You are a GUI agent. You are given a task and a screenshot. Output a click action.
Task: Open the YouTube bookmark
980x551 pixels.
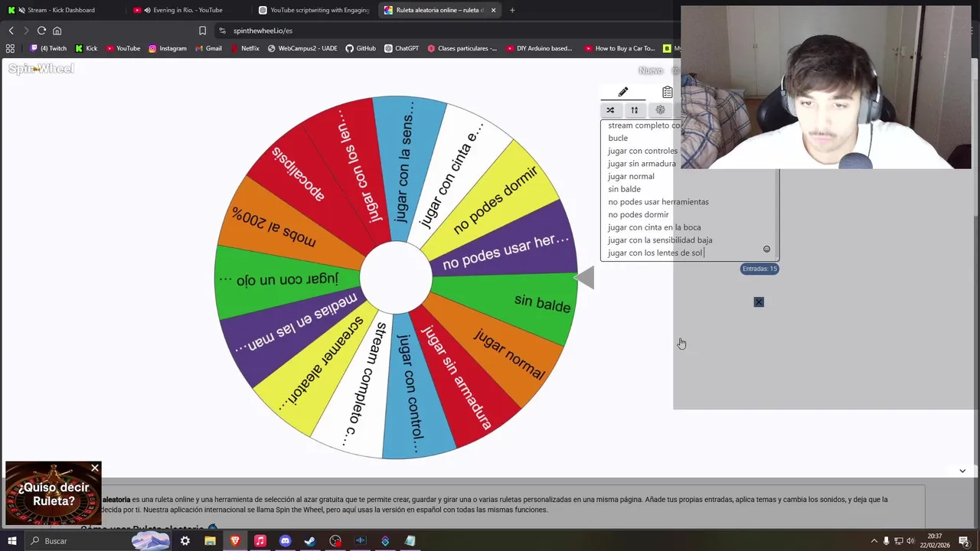[x=123, y=48]
